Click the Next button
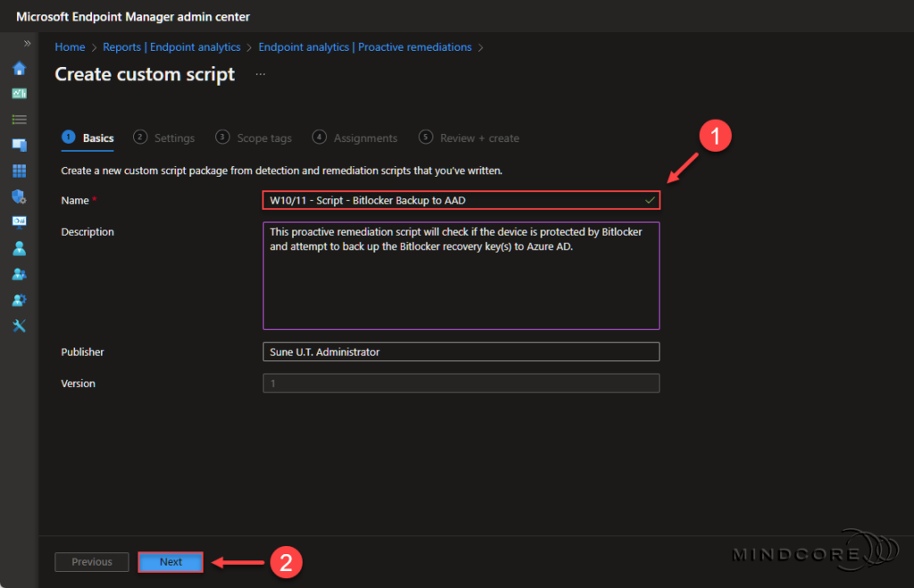Screen dimensions: 914x588 coord(170,561)
